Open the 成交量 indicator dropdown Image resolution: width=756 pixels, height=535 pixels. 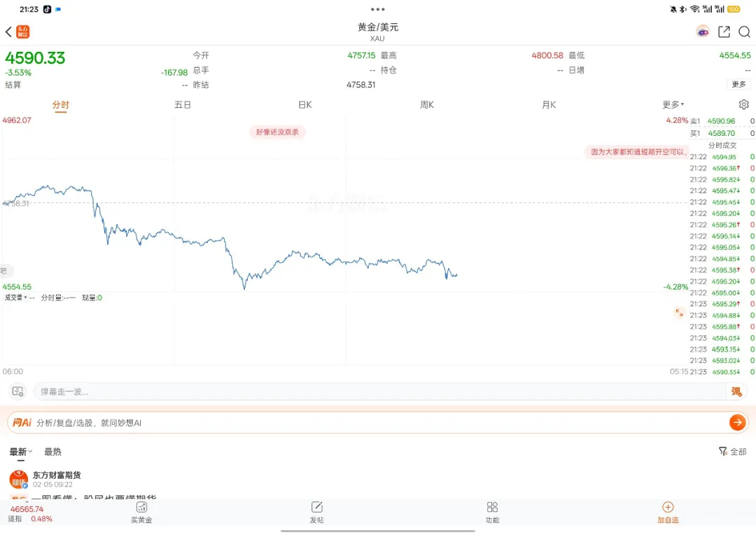16,298
